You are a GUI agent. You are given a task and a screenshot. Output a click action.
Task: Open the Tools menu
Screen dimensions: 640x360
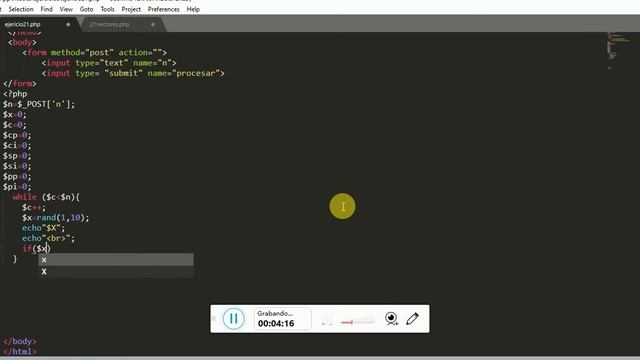pos(108,9)
